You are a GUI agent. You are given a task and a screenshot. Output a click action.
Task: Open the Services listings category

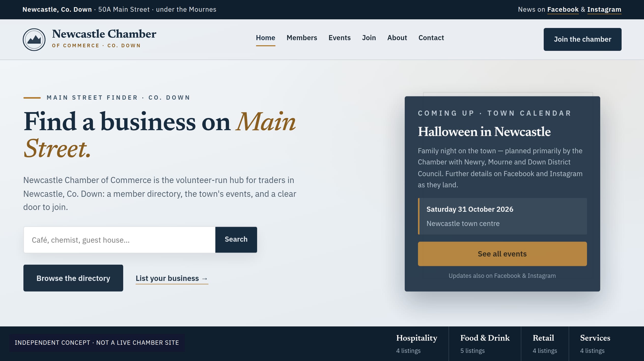[x=595, y=344]
